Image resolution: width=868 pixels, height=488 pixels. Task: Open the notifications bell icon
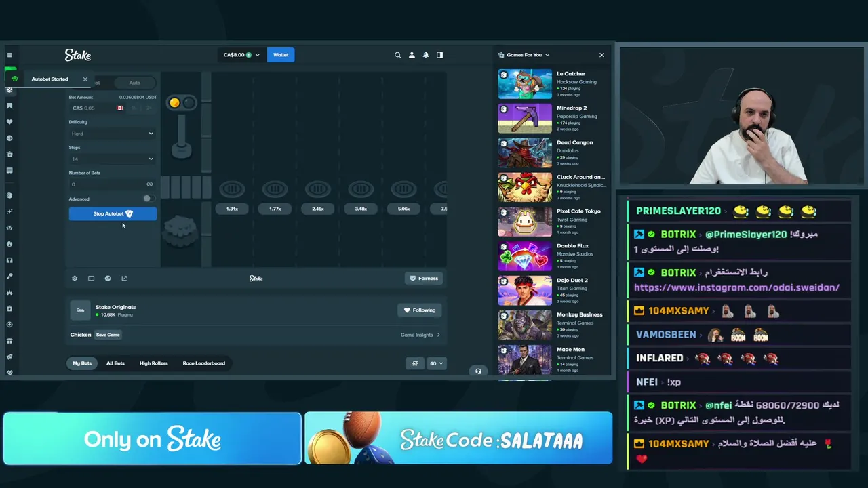point(426,55)
